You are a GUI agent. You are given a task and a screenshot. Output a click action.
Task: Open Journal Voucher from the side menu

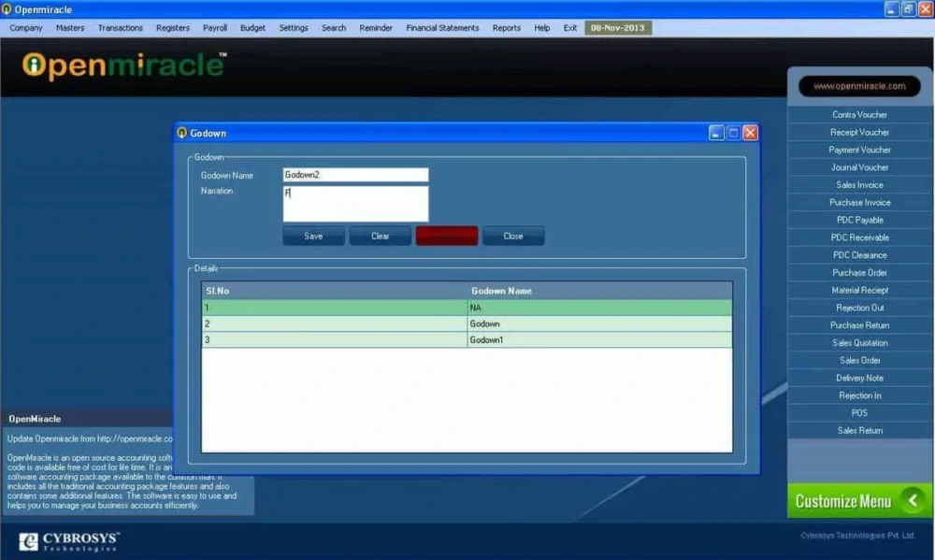click(x=859, y=167)
